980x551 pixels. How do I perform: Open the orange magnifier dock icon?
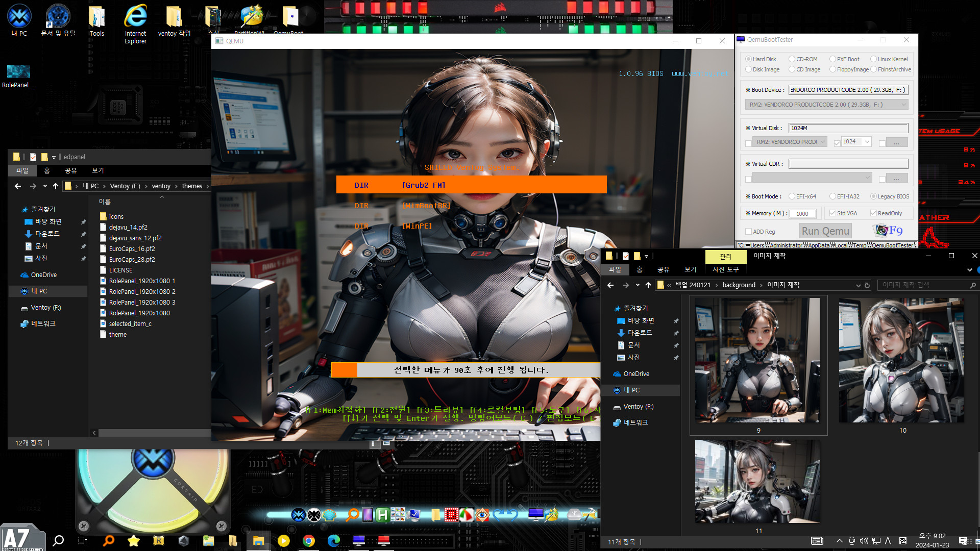tap(352, 514)
